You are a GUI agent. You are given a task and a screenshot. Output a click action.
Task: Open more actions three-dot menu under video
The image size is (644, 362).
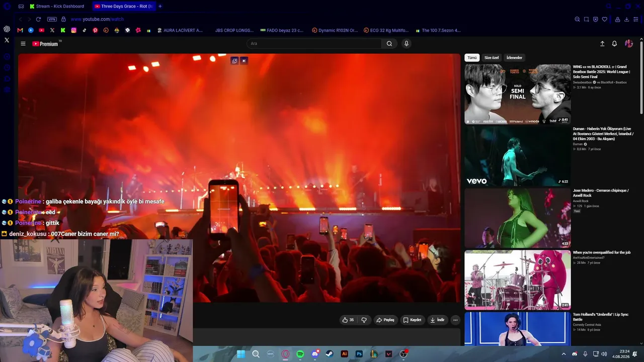455,320
